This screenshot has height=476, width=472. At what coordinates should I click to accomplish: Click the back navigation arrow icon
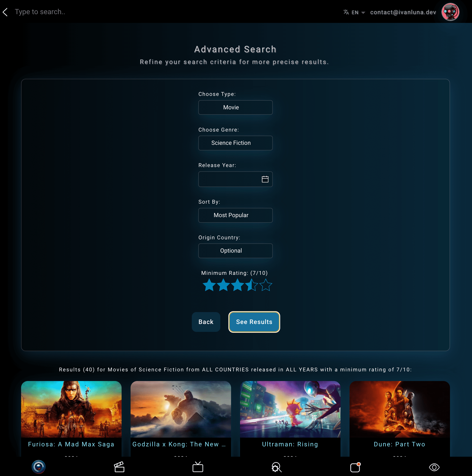6,12
